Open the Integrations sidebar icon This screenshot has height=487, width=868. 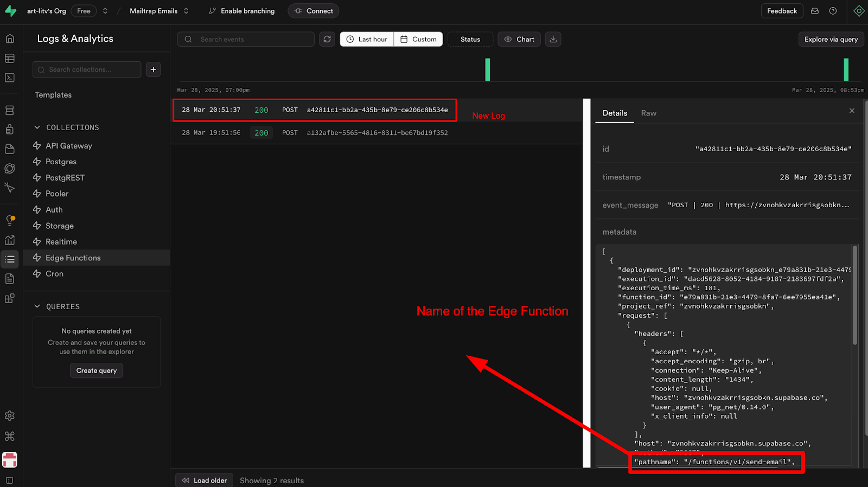click(10, 298)
